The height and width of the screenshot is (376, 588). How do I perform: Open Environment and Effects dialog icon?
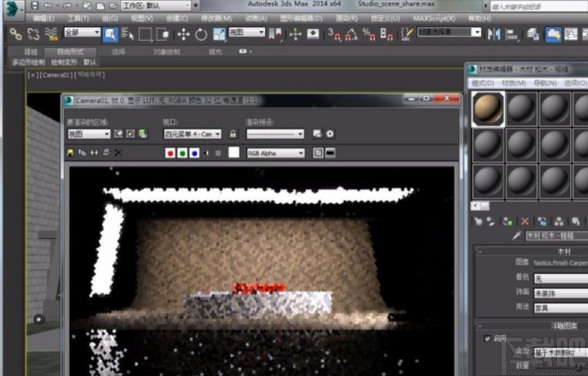pyautogui.click(x=330, y=134)
